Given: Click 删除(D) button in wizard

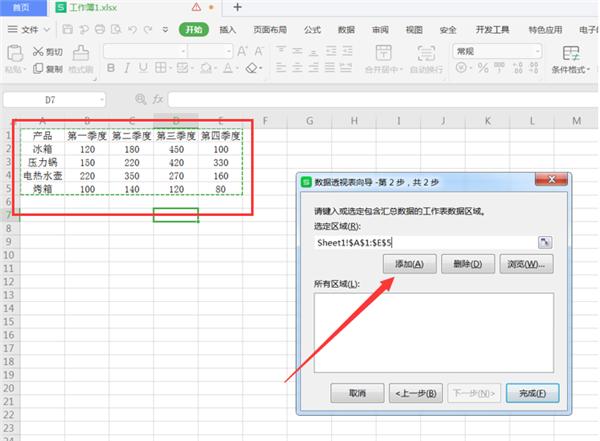Looking at the screenshot, I should point(468,264).
